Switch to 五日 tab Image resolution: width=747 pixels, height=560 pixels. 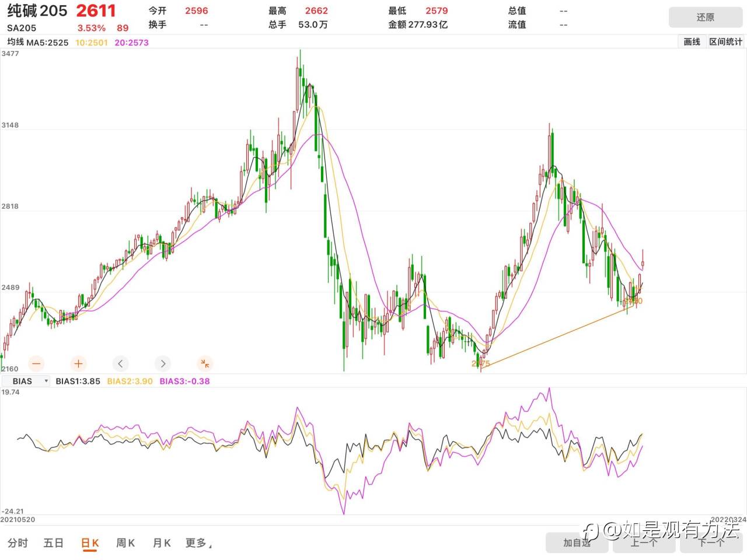(x=53, y=543)
